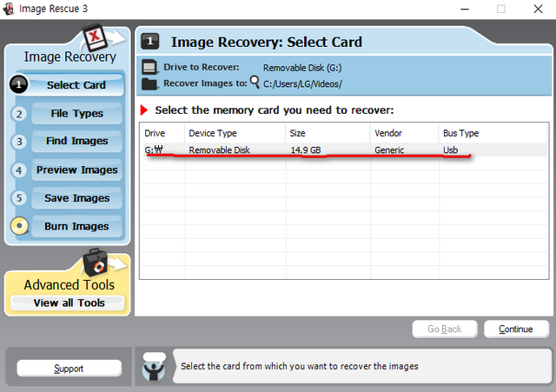Click the C:/Users/LG/Videos/ output path
Screen dimensions: 556x392
(302, 84)
